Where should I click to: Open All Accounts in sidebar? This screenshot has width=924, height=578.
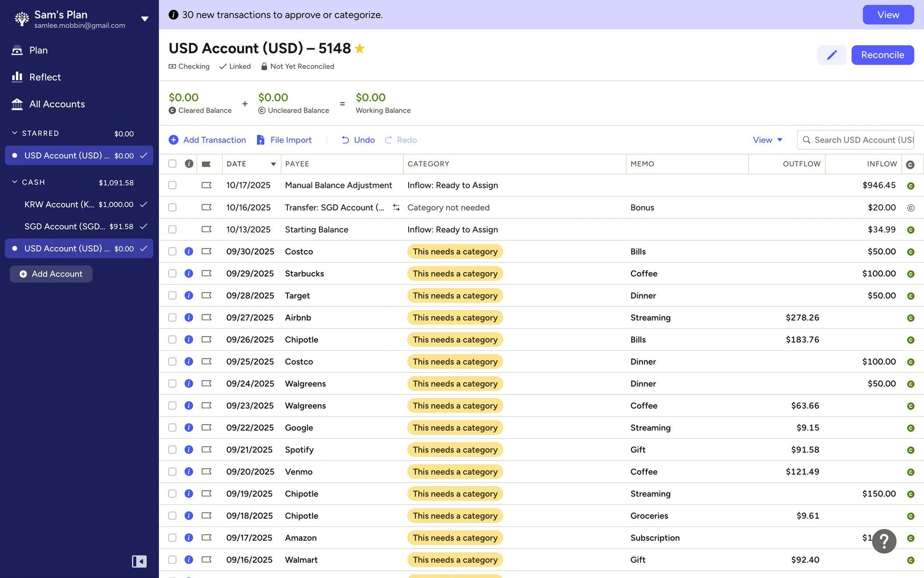(57, 104)
